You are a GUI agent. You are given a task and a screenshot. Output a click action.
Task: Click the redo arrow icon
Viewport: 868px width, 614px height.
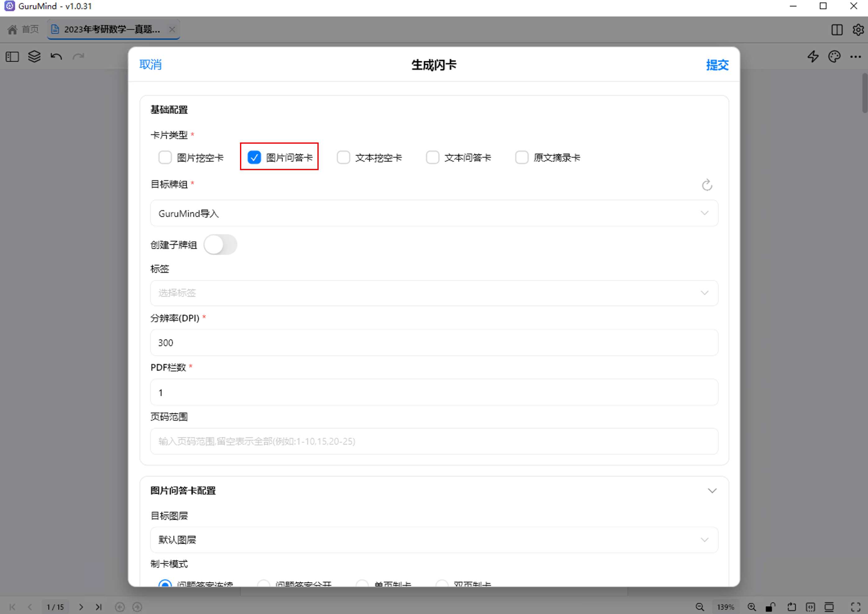78,57
